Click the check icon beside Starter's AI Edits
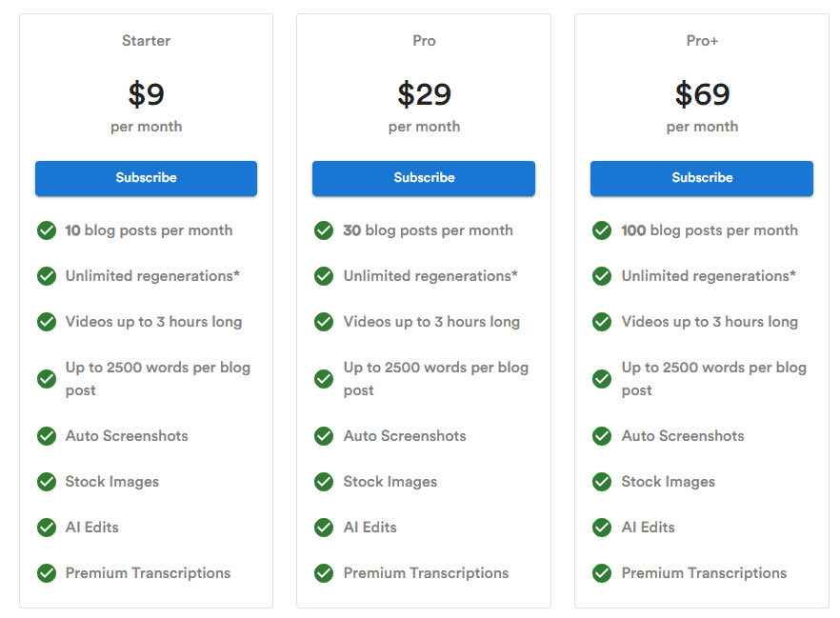 coord(46,528)
